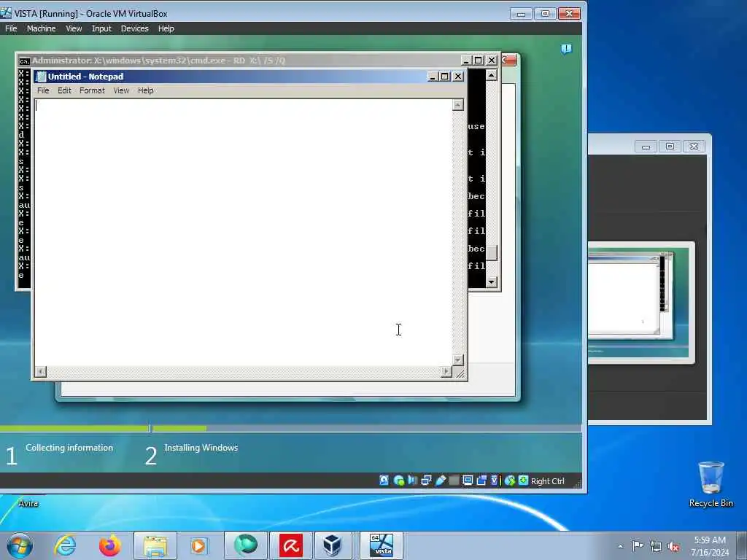Click the keyboard capture arrow icon
747x560 pixels.
(523, 481)
